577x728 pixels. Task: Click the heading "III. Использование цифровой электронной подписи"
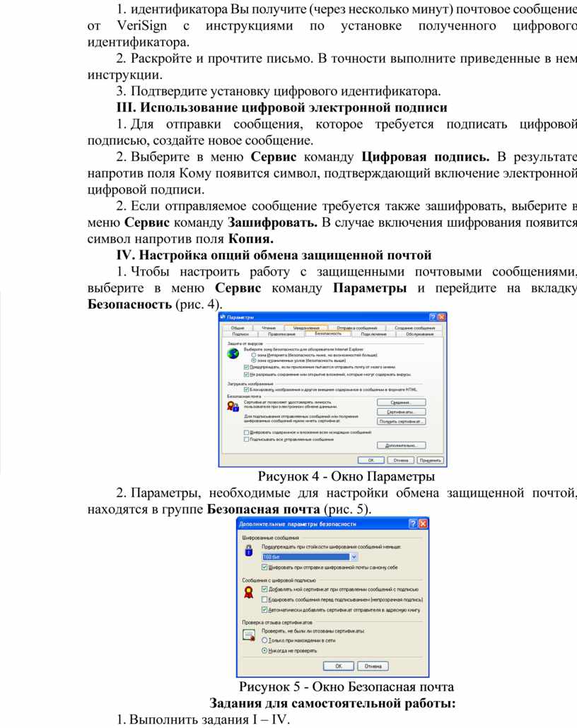(282, 107)
